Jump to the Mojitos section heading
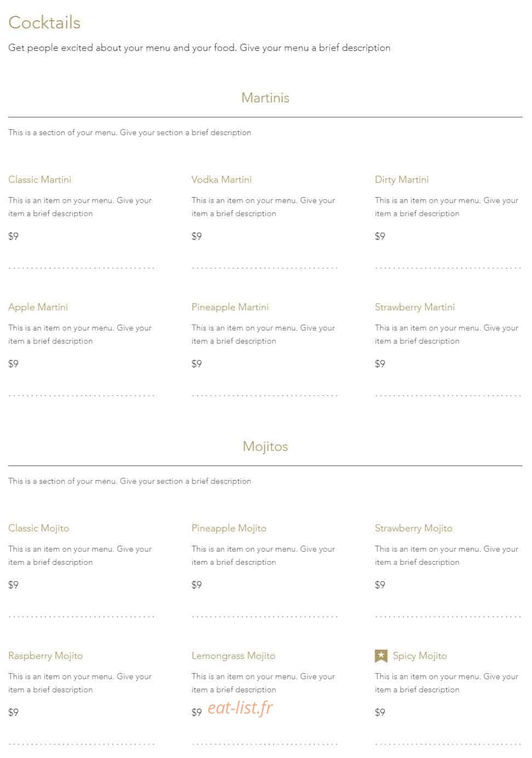 [265, 447]
